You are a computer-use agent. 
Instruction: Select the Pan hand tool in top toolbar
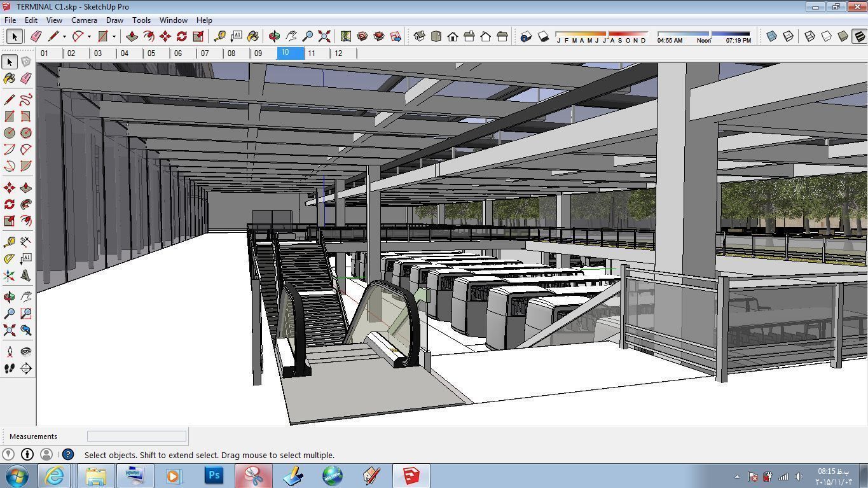(x=291, y=37)
